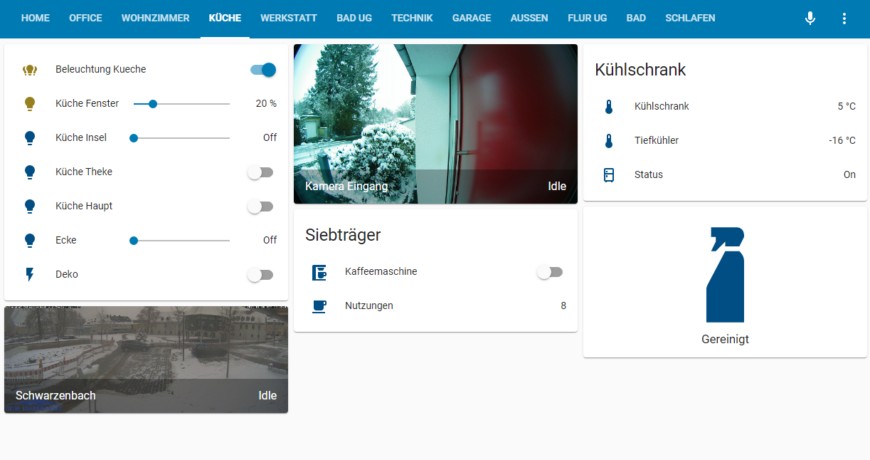Click the Küche Fenster brightness slider

coord(190,104)
